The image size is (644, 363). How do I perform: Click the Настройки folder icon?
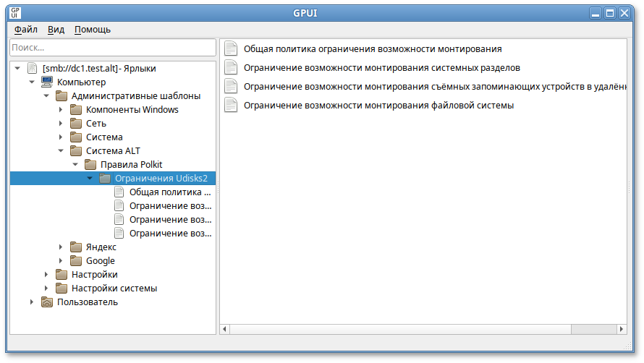coord(62,275)
